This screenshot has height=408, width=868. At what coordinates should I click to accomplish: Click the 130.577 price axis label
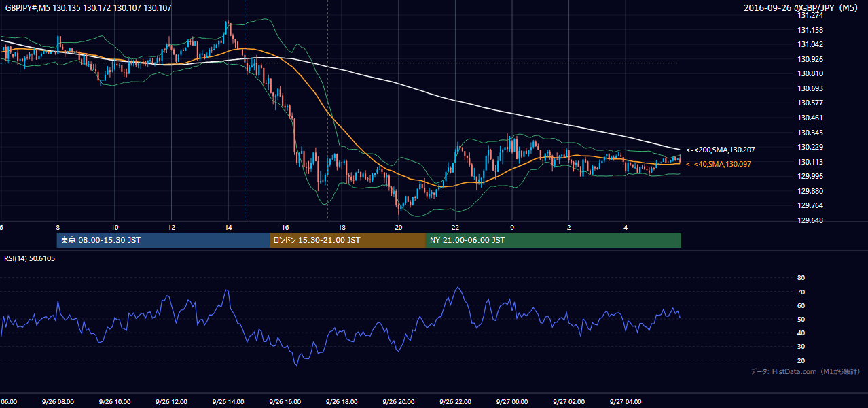click(x=810, y=103)
